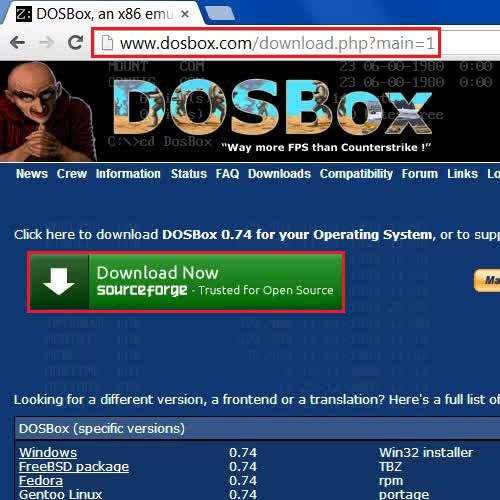This screenshot has height=500, width=500.
Task: Open the Forum menu link
Action: (x=420, y=174)
